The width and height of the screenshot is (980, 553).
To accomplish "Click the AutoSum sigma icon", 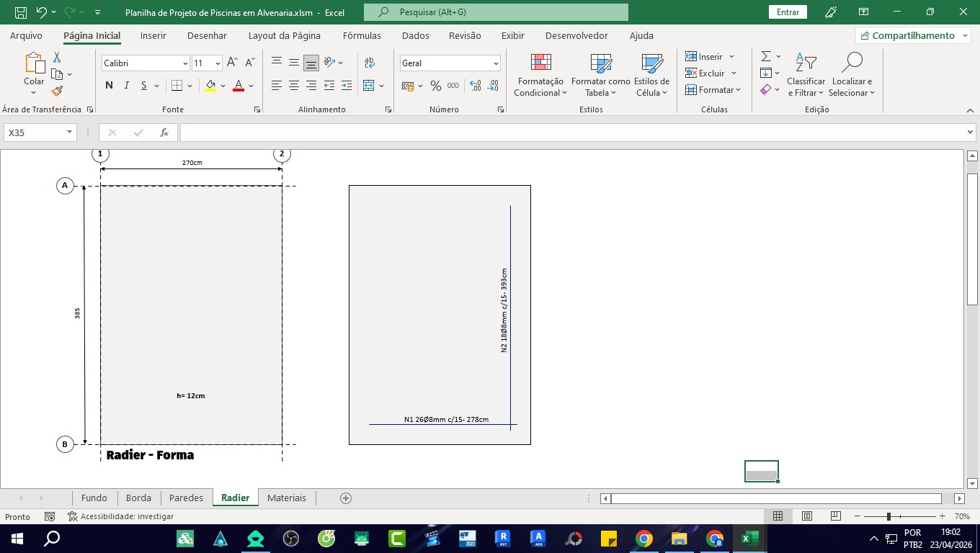I will point(766,56).
